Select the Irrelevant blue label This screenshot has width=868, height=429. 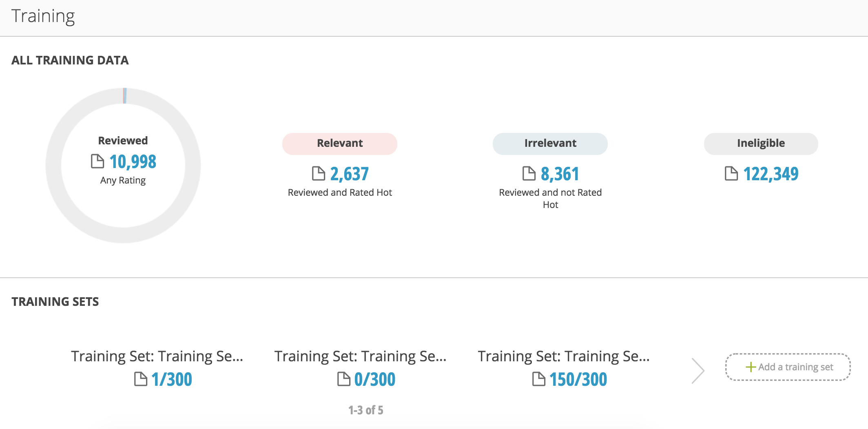click(550, 144)
